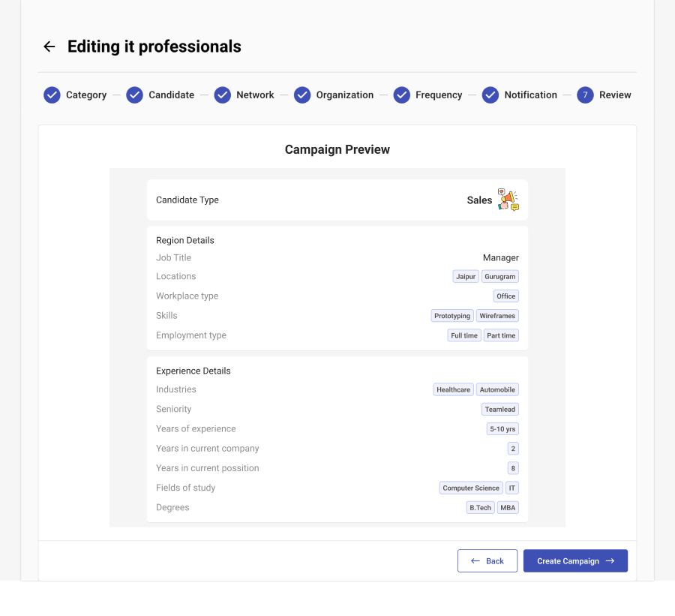The image size is (675, 616).
Task: Click the Organization step checkmark icon
Action: [x=302, y=95]
